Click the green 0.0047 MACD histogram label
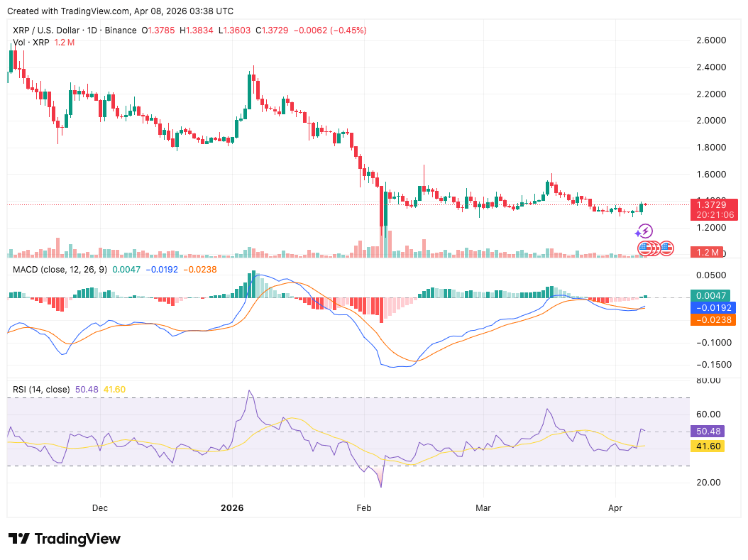The image size is (748, 560). [710, 296]
